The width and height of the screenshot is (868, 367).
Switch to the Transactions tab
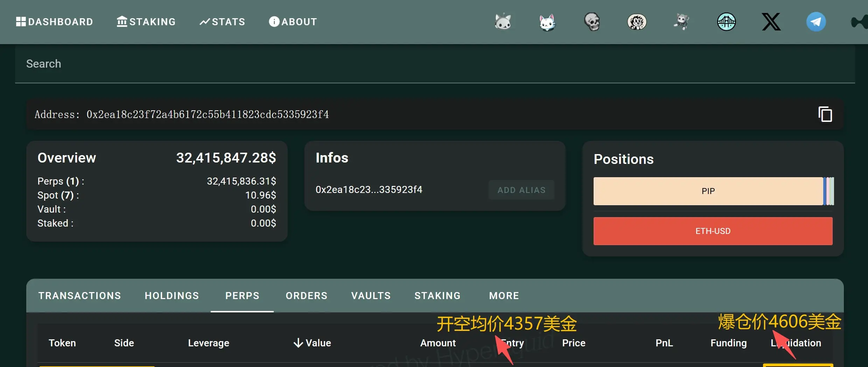[80, 296]
